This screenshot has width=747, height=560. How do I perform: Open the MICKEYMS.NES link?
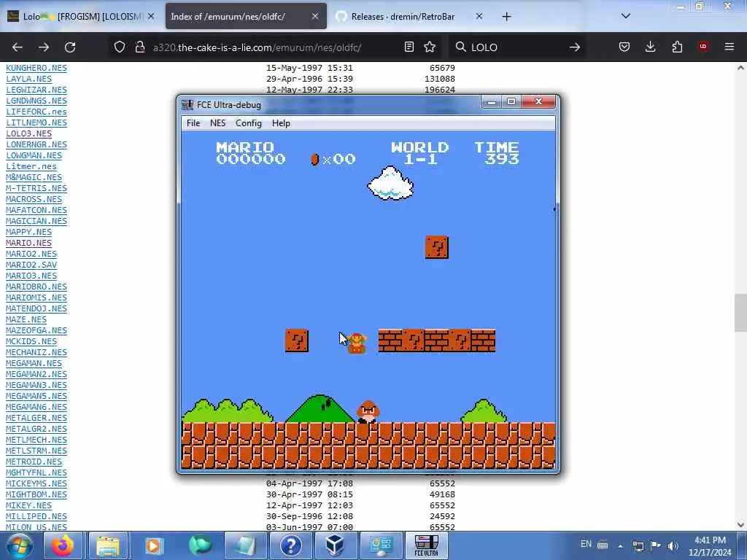pos(36,484)
